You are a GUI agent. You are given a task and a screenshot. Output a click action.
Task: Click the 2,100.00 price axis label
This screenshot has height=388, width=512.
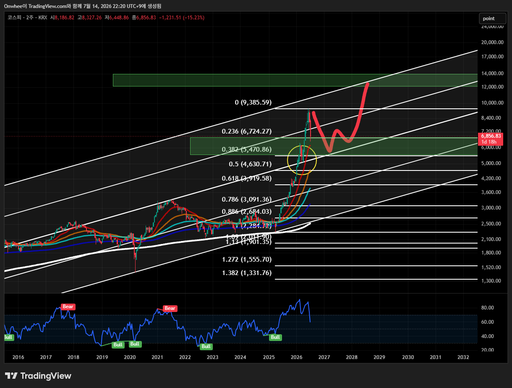tap(491, 239)
